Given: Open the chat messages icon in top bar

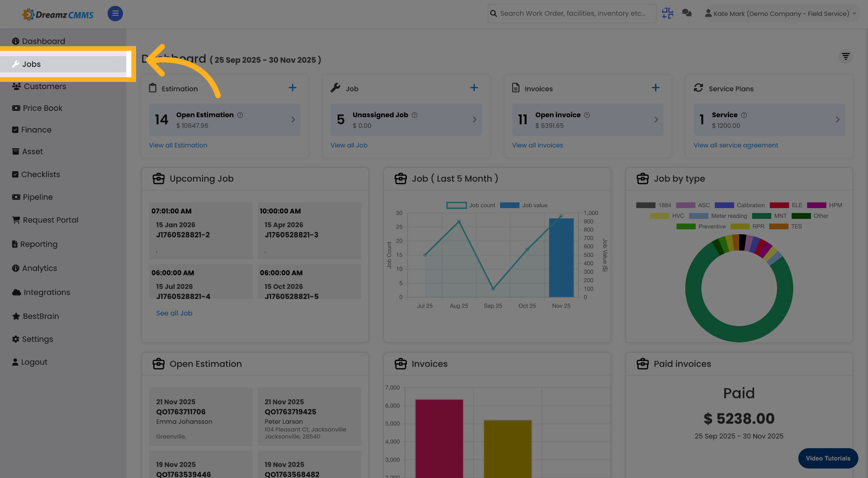Looking at the screenshot, I should [x=687, y=13].
